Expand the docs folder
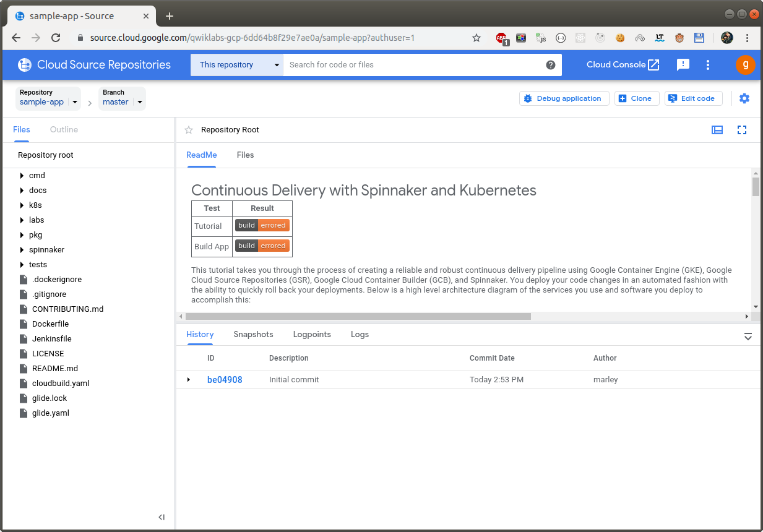The image size is (763, 532). click(x=22, y=191)
